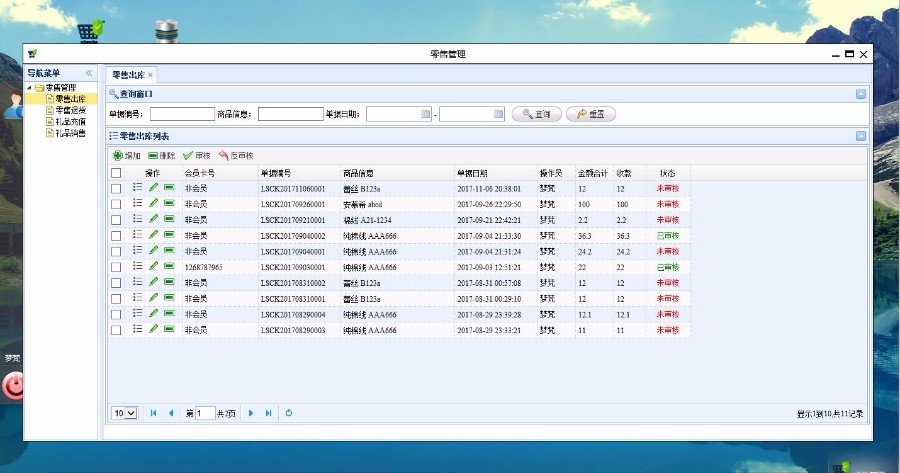
Task: Check the box for row LSCK201709030001
Action: click(116, 267)
